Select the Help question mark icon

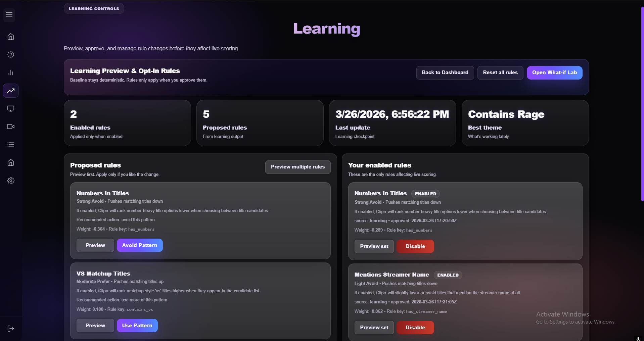10,54
